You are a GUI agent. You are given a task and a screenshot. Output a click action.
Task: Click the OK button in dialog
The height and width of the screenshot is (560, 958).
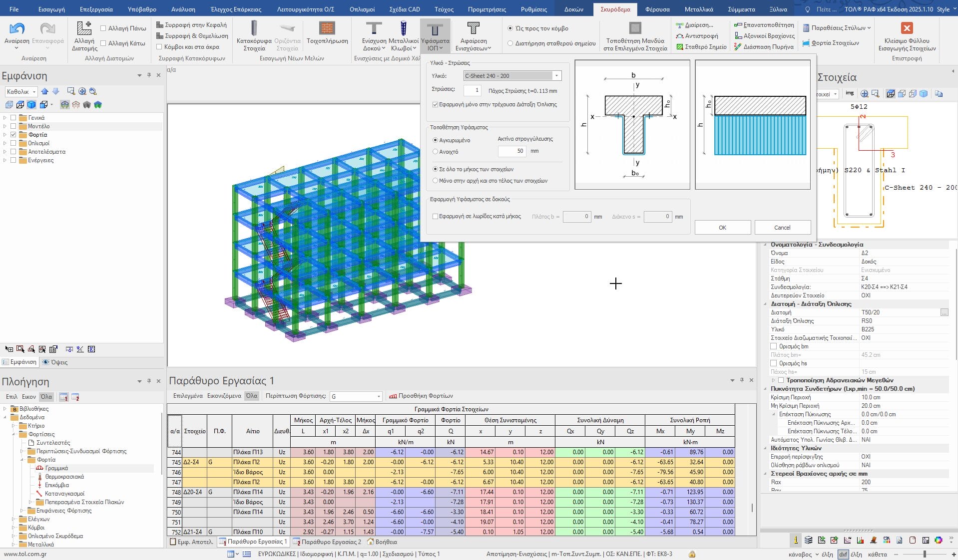coord(722,228)
